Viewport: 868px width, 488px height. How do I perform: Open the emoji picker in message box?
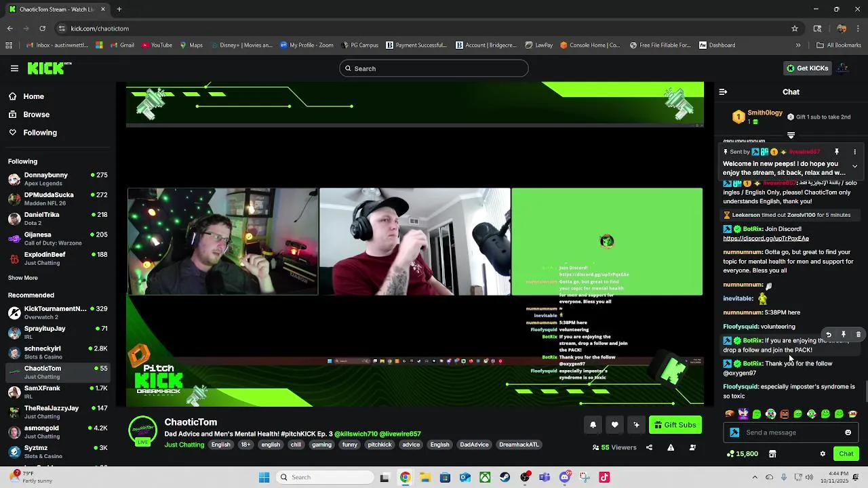tap(848, 432)
